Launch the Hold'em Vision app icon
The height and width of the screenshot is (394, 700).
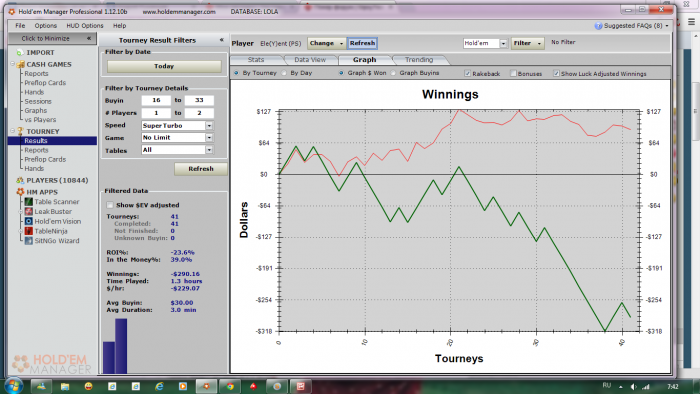tap(29, 221)
